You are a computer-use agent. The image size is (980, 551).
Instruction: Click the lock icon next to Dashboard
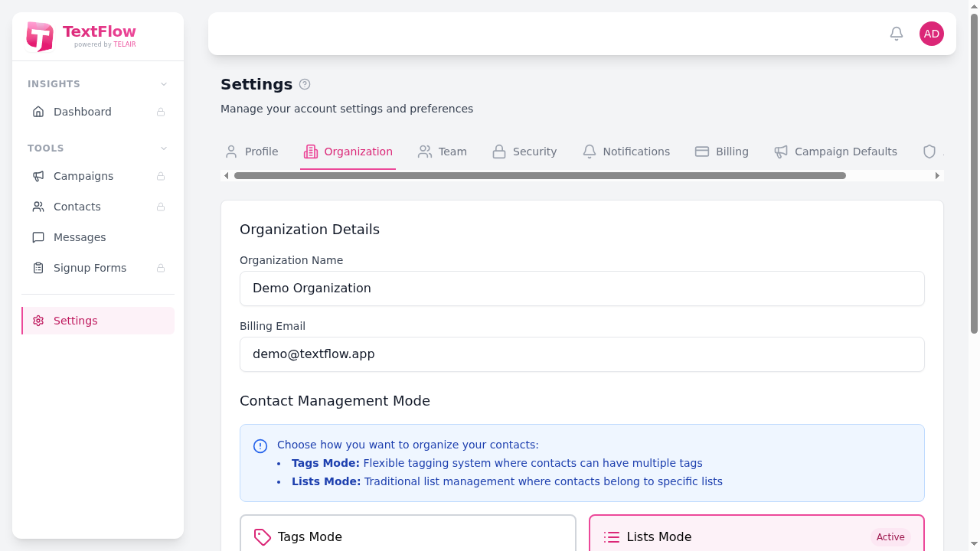[x=161, y=112]
